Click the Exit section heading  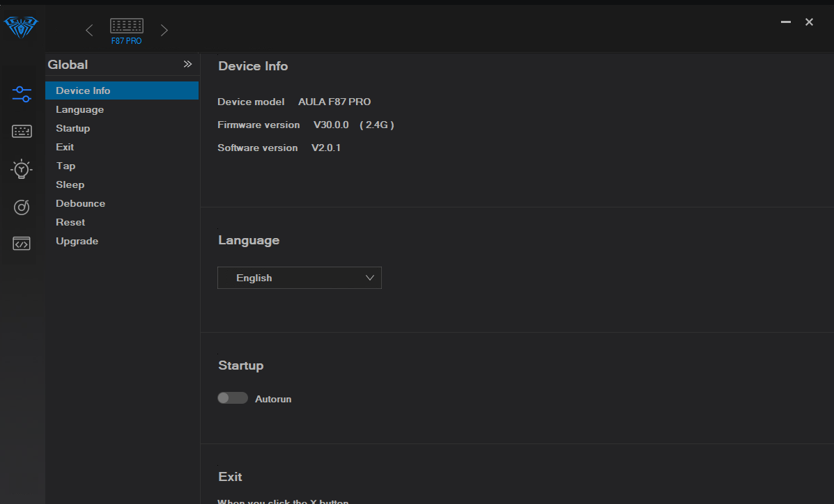pyautogui.click(x=231, y=477)
